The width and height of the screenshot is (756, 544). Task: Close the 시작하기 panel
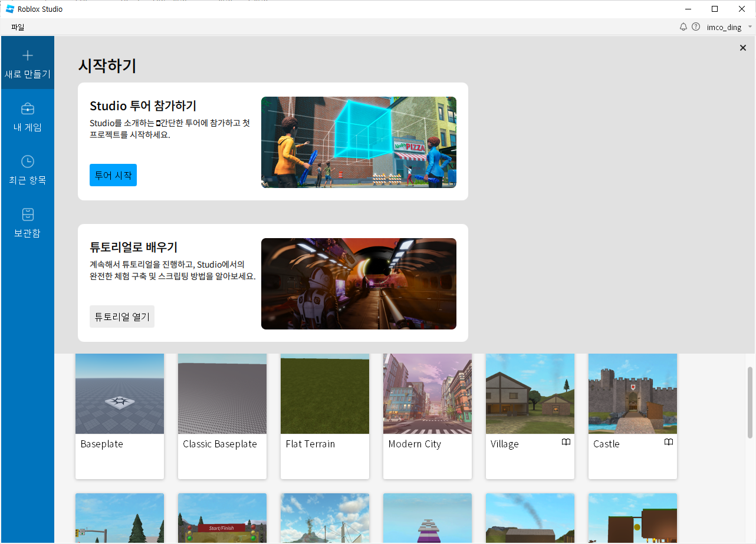pyautogui.click(x=743, y=48)
